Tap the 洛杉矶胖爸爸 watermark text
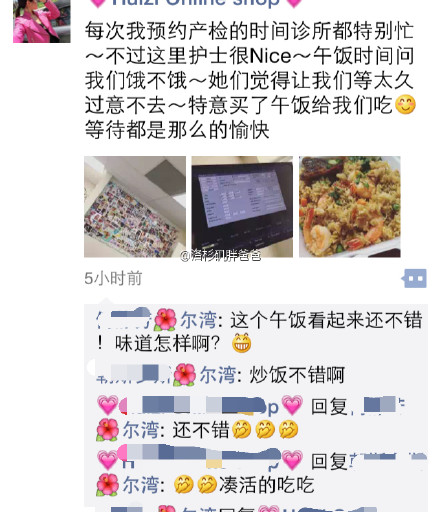Image resolution: width=440 pixels, height=512 pixels. [x=221, y=256]
